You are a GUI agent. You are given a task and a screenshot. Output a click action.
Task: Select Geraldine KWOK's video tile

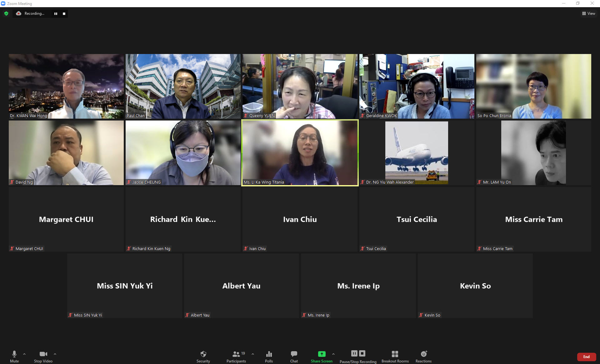coord(417,86)
